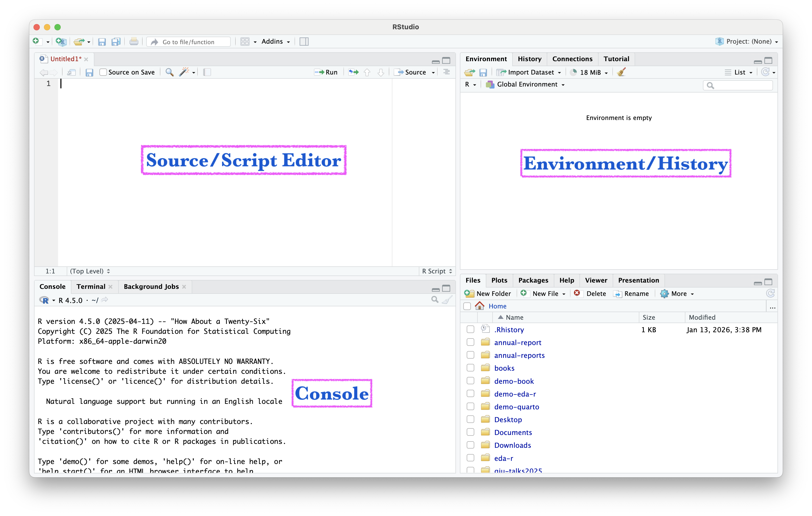
Task: Click the Compile Report notebook icon
Action: coord(207,72)
